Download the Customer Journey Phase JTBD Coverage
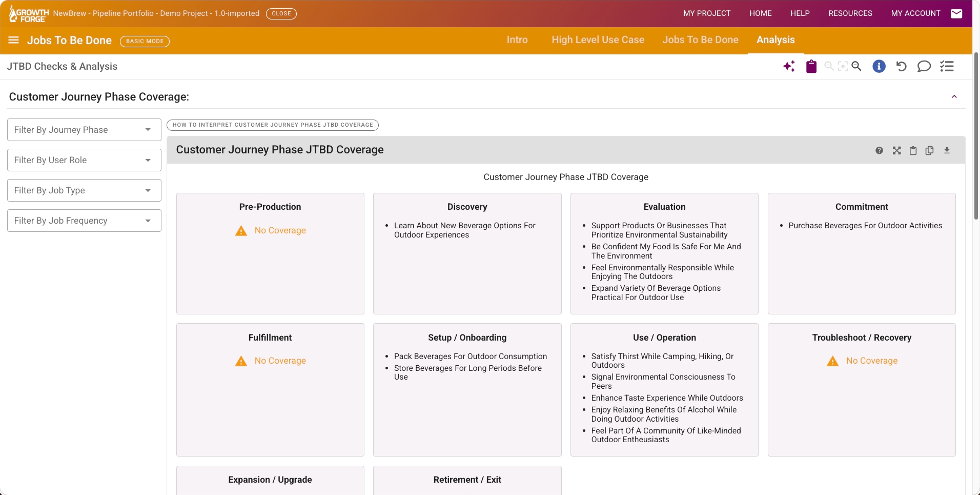The image size is (980, 495). [947, 150]
